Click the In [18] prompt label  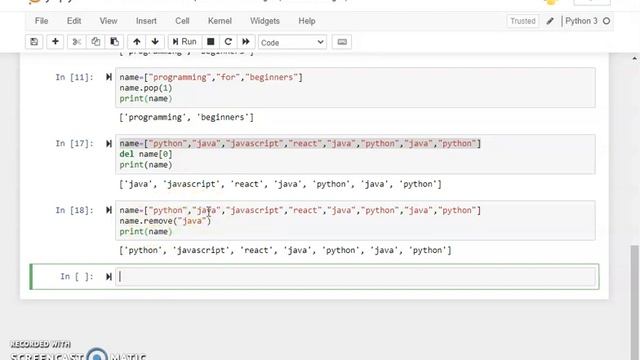coord(74,210)
